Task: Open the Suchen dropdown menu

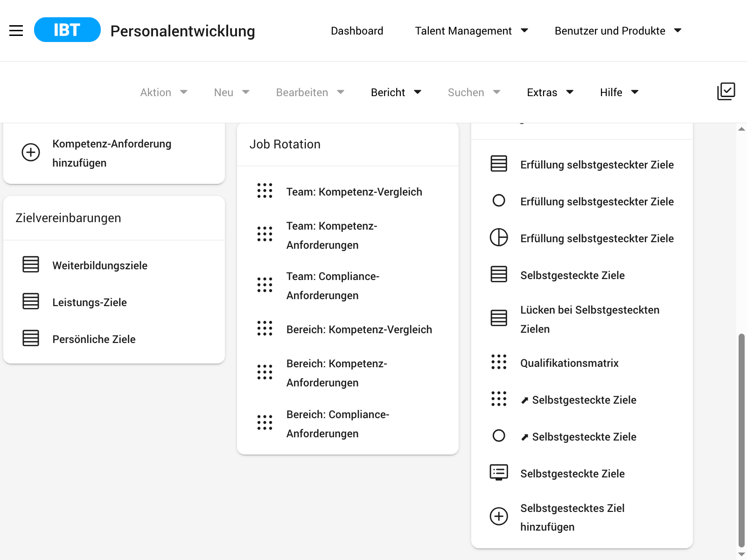Action: 474,92
